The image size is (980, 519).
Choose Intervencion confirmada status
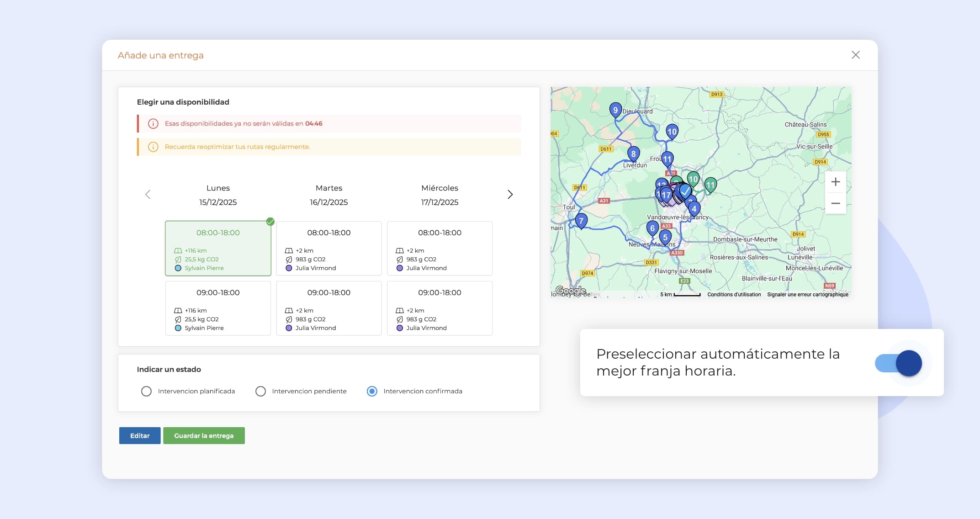[x=372, y=392]
